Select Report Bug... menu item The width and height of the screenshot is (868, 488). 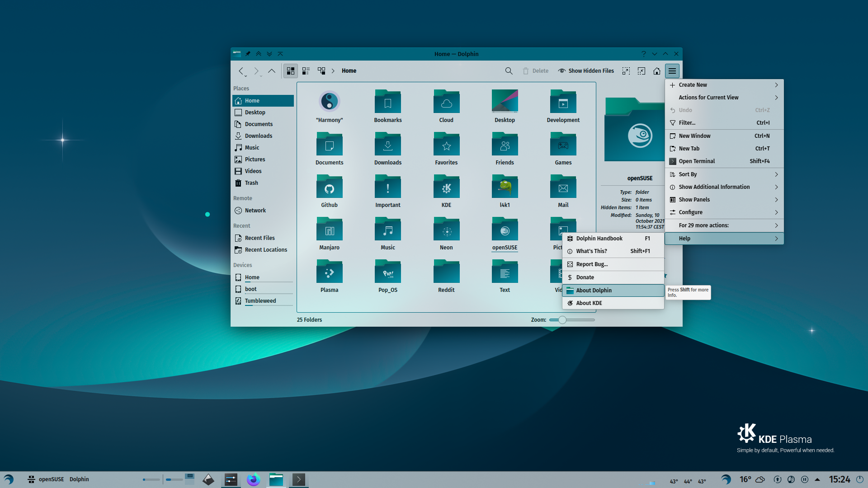pyautogui.click(x=613, y=264)
